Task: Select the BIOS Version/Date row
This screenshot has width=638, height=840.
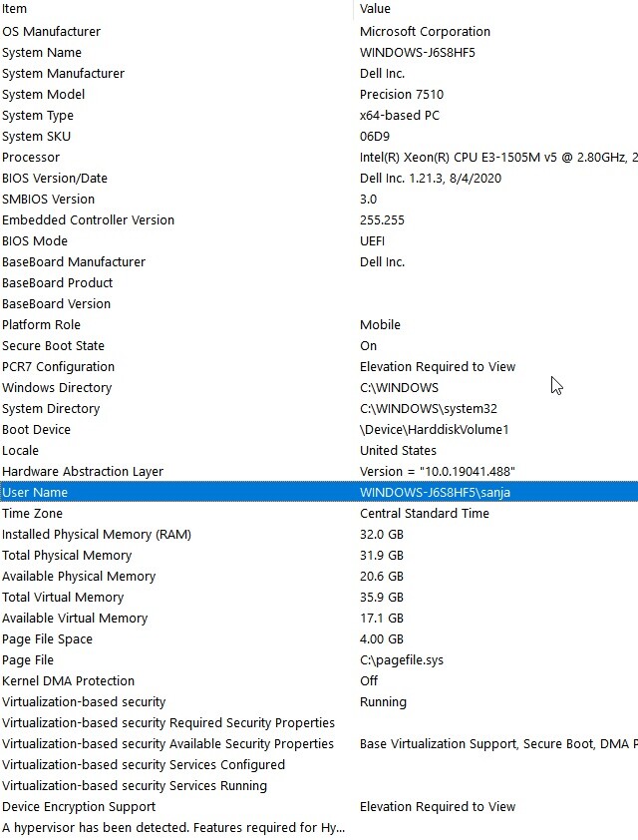Action: point(319,178)
